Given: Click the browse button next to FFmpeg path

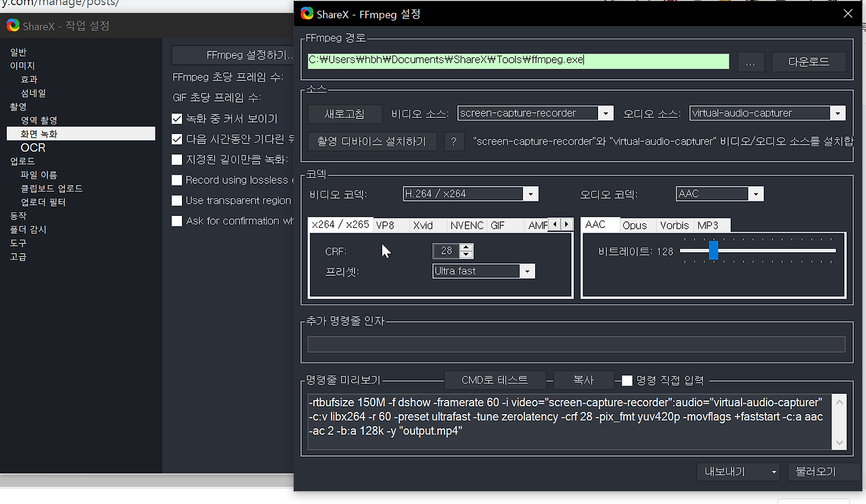Looking at the screenshot, I should click(x=750, y=62).
